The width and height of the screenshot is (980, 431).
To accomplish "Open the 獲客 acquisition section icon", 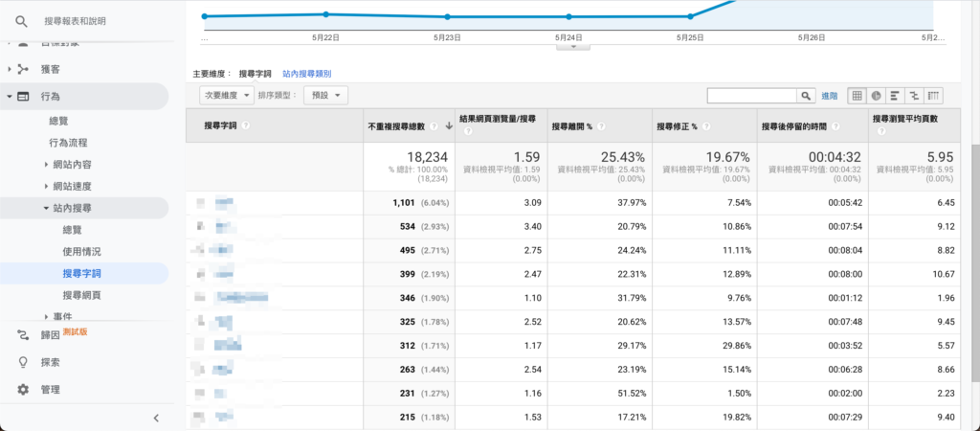I will (x=23, y=69).
